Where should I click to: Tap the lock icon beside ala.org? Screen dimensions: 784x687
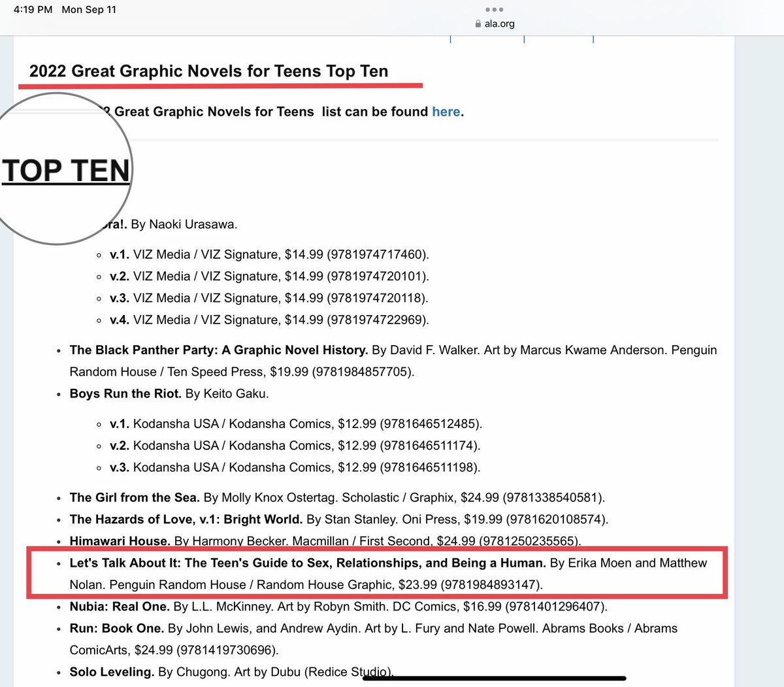tap(478, 24)
